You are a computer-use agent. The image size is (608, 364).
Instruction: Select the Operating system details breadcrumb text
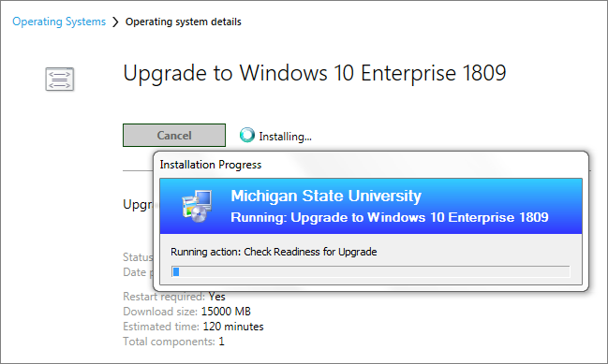[x=183, y=22]
